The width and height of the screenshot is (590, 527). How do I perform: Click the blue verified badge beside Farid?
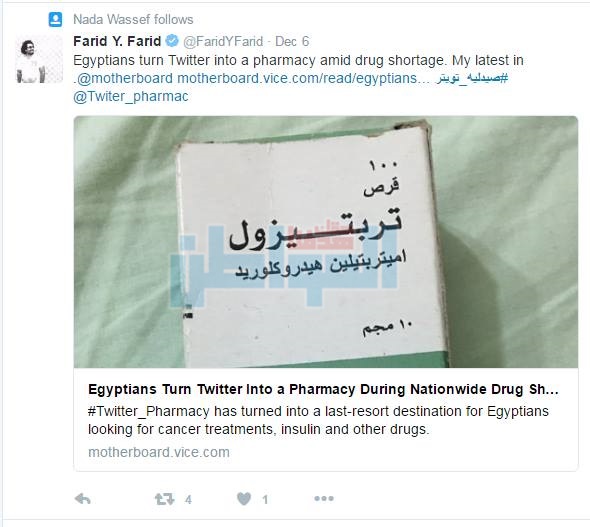coord(172,41)
